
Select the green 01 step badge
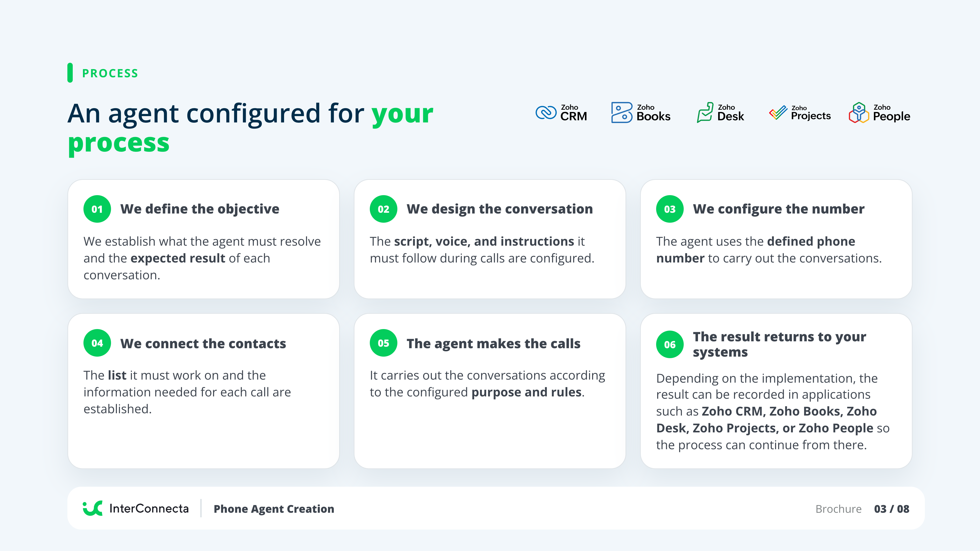tap(97, 209)
